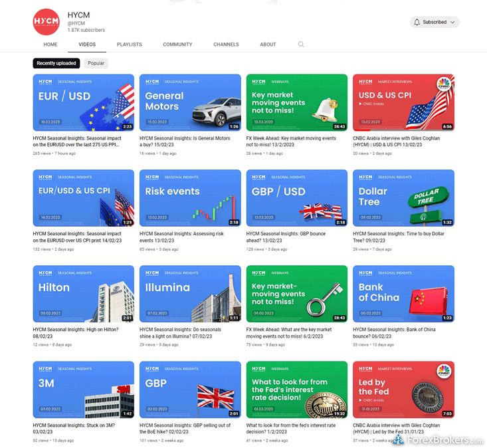
Task: Click title about fed's interest rate decision 1/2/2023
Action: [291, 429]
